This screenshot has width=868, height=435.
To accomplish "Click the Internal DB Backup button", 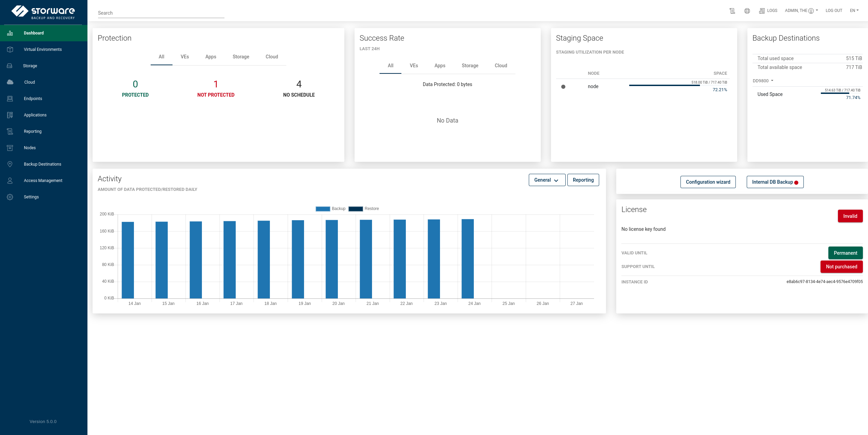I will [775, 182].
